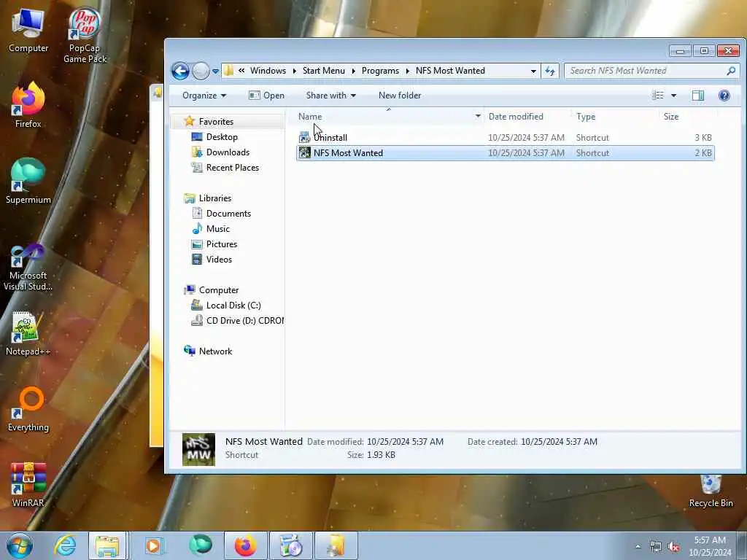Create a New folder
This screenshot has width=747, height=560.
point(400,96)
